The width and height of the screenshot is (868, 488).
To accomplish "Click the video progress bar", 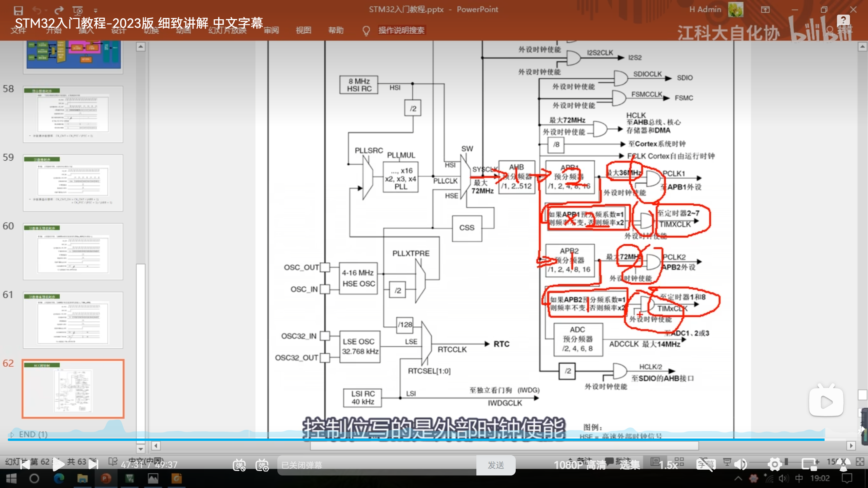I will tap(407, 440).
